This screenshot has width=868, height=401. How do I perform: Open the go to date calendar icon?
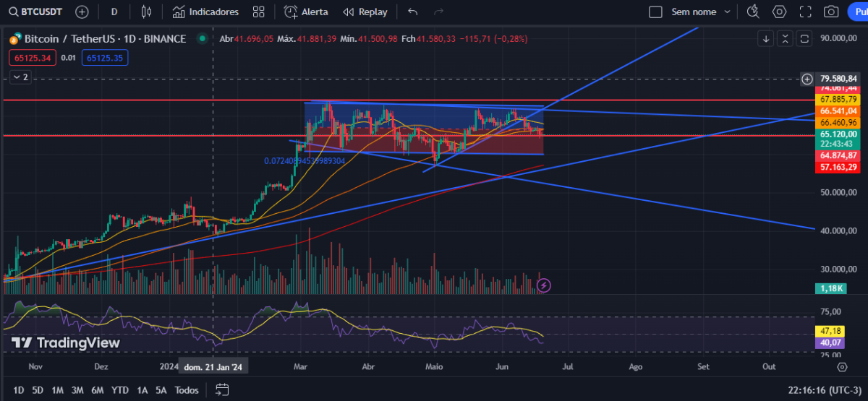[x=222, y=390]
